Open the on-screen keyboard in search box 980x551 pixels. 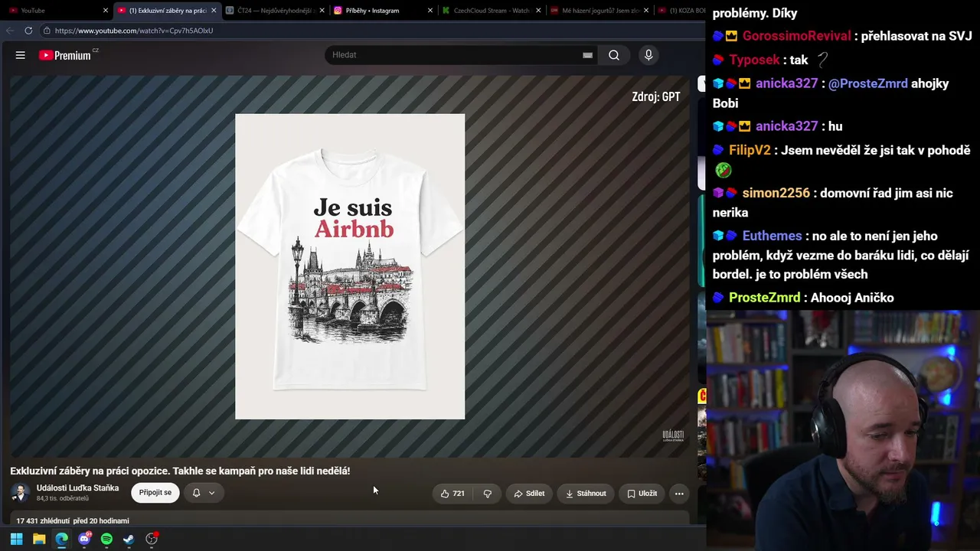tap(587, 55)
